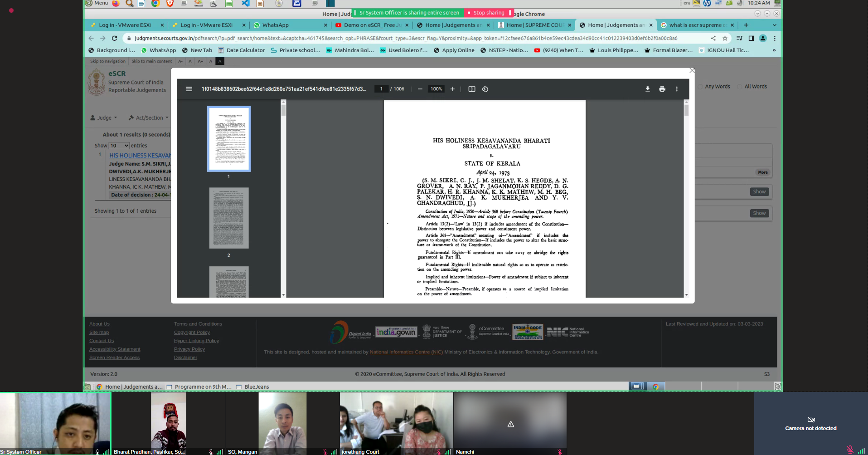Go back in Chrome
The height and width of the screenshot is (455, 868).
click(x=91, y=38)
